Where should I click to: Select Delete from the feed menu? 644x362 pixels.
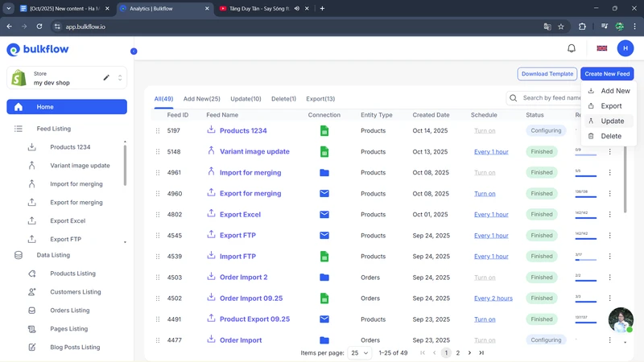coord(609,136)
